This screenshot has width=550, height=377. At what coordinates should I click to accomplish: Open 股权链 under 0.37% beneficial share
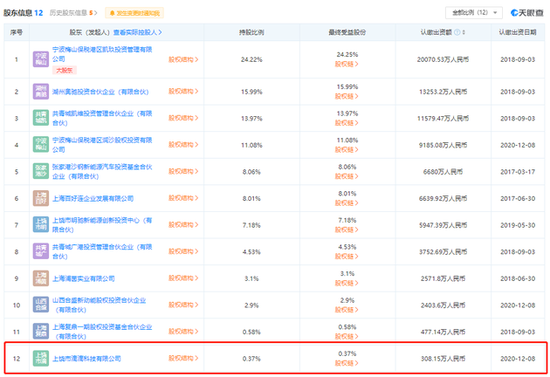click(347, 363)
